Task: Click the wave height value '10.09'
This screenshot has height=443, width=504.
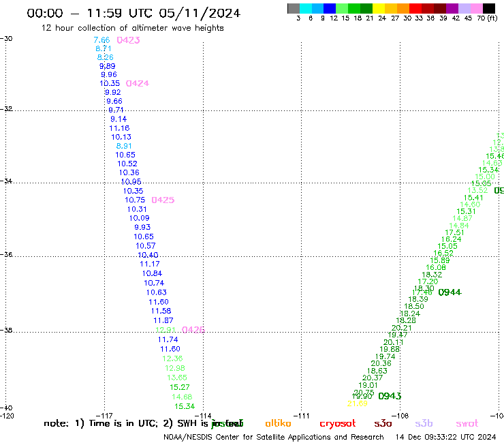Action: pos(140,218)
